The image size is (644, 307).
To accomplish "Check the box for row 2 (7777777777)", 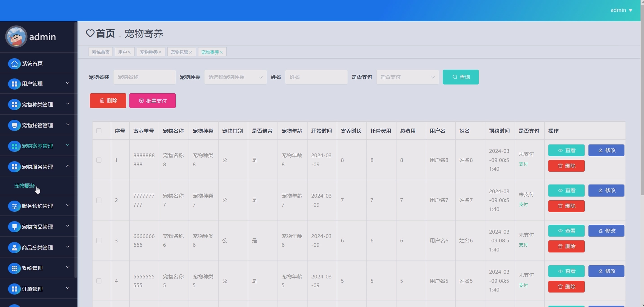I will [x=99, y=200].
